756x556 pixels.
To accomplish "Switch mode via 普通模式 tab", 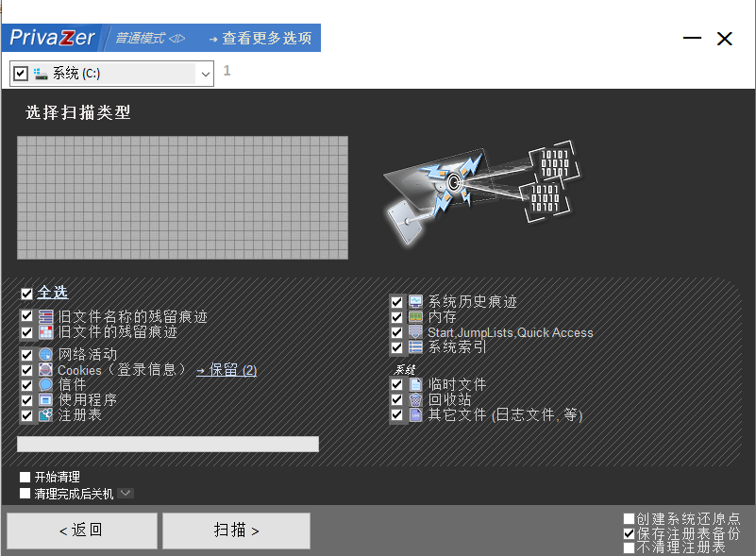I will click(x=149, y=38).
